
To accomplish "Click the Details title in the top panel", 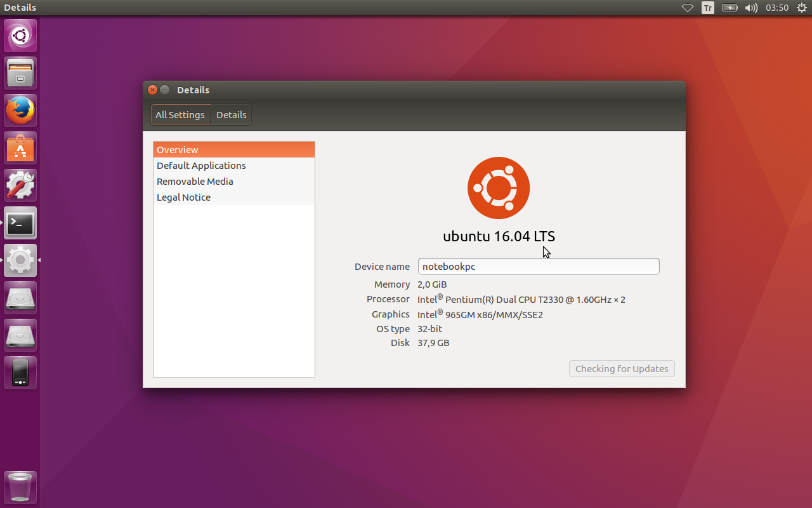I will (20, 8).
